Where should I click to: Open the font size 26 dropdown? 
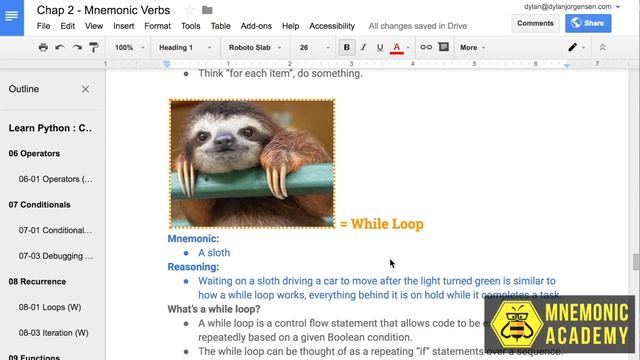(x=314, y=47)
